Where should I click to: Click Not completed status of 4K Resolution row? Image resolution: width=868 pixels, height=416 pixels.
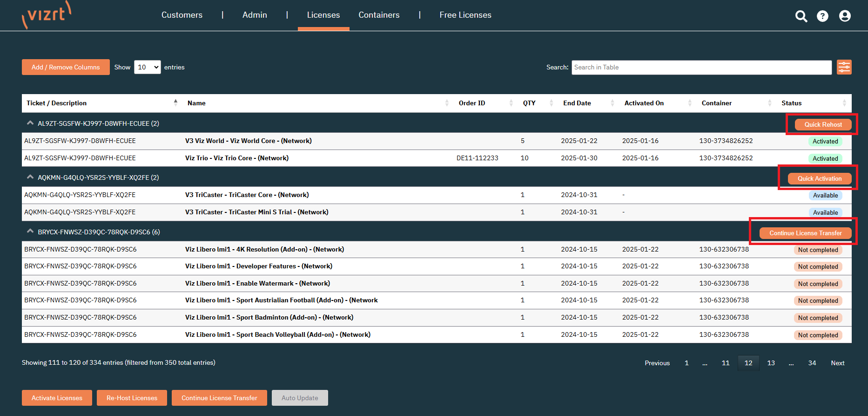click(x=818, y=250)
